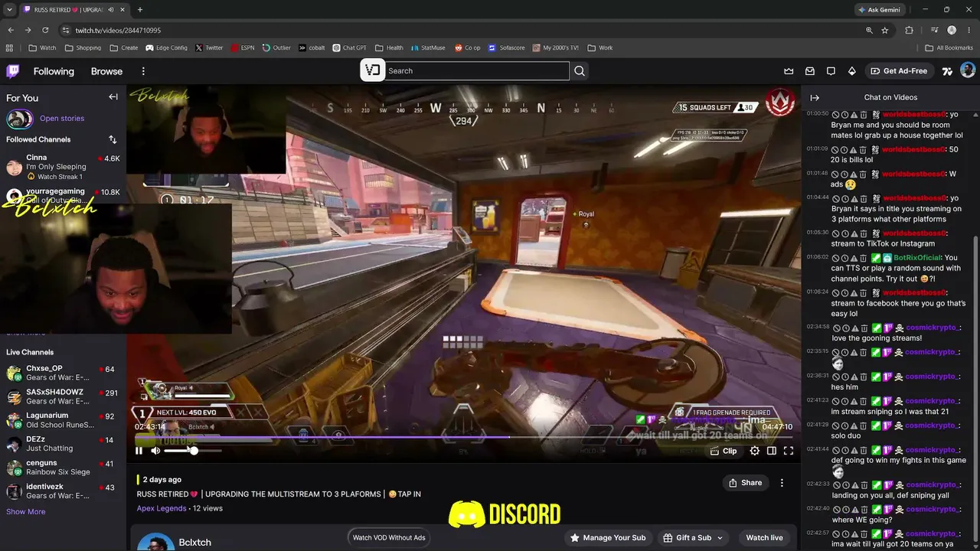980x551 pixels.
Task: Click the Twitter bookmark
Action: click(x=209, y=47)
